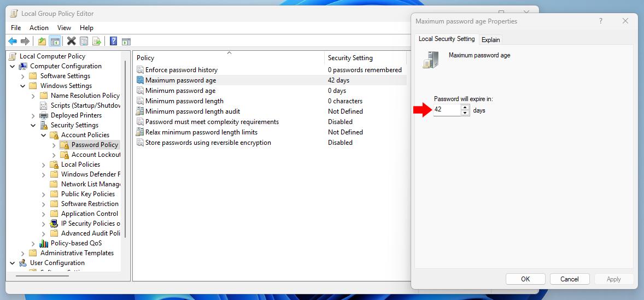Click the User Configuration node icon

[x=23, y=263]
